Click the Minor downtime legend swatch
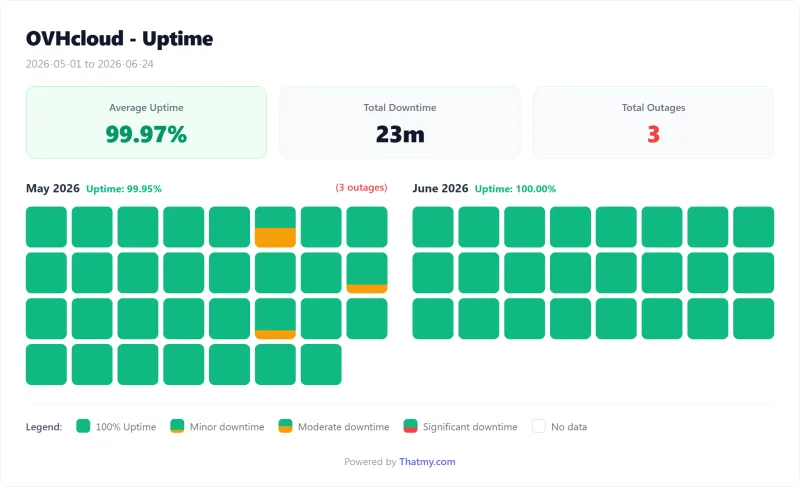This screenshot has width=800, height=487. coord(177,426)
